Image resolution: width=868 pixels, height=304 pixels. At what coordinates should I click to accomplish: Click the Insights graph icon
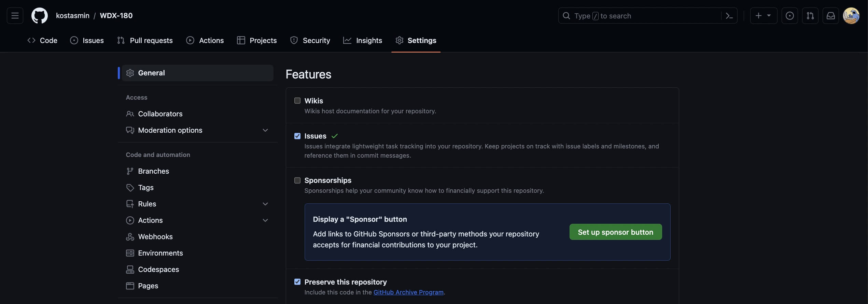tap(347, 40)
